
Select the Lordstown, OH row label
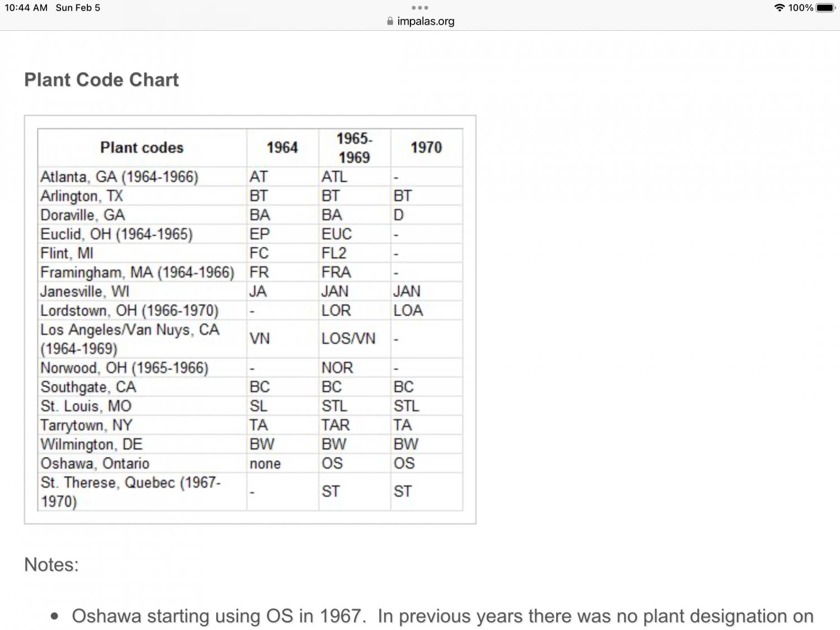point(129,311)
